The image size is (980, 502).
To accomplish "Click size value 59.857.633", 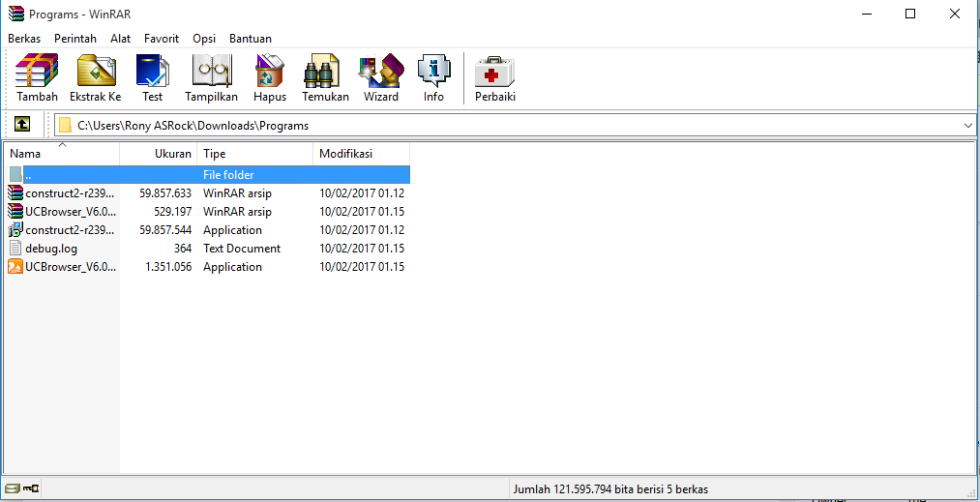I will [x=165, y=193].
